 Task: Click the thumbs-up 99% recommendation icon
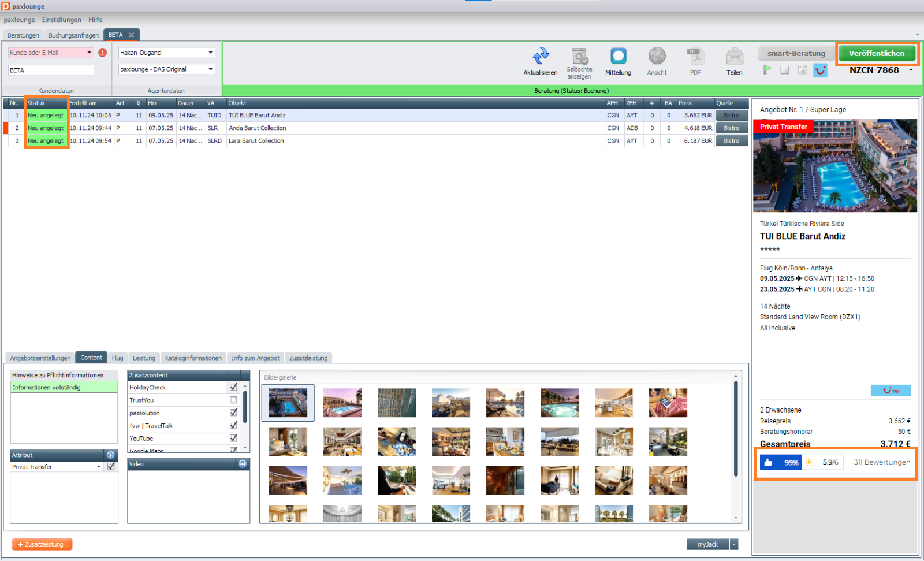[768, 462]
